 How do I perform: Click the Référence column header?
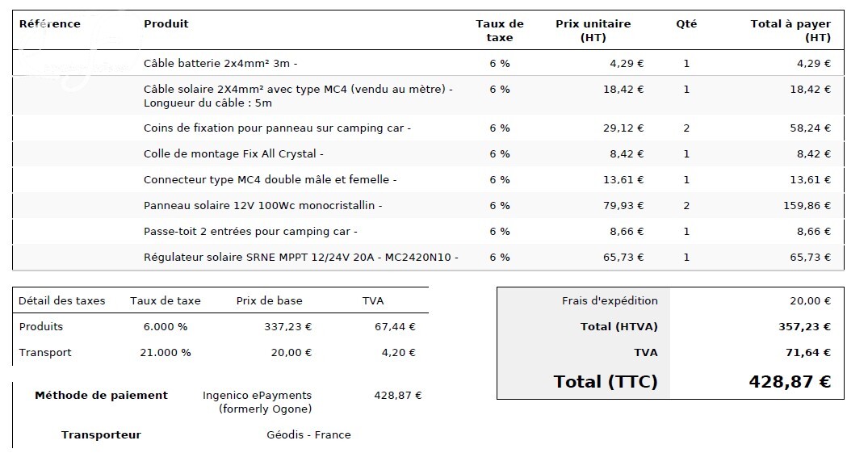pyautogui.click(x=49, y=23)
